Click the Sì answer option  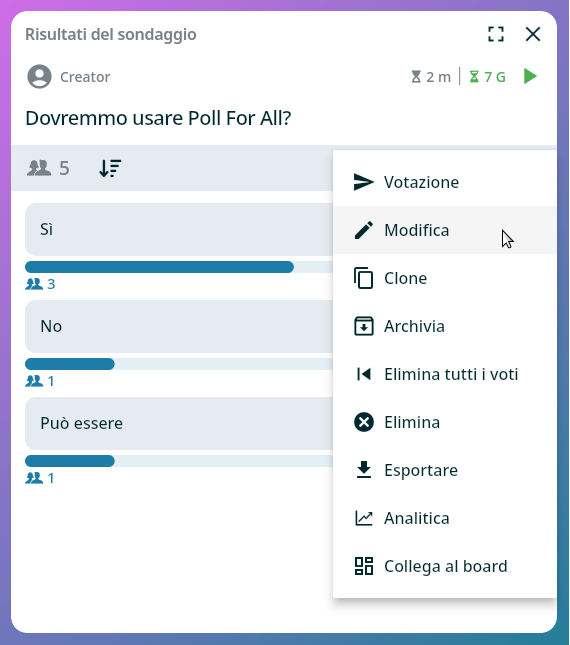[x=179, y=230]
